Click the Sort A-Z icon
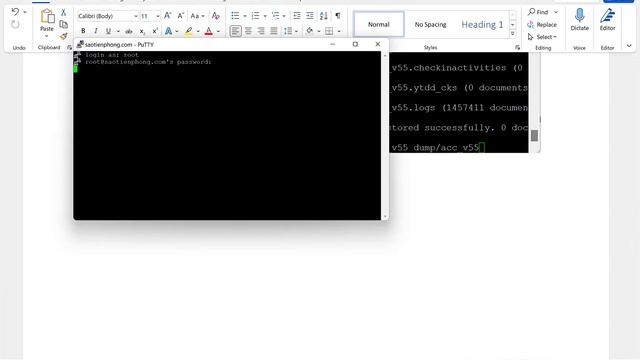640x360 pixels. click(x=324, y=16)
